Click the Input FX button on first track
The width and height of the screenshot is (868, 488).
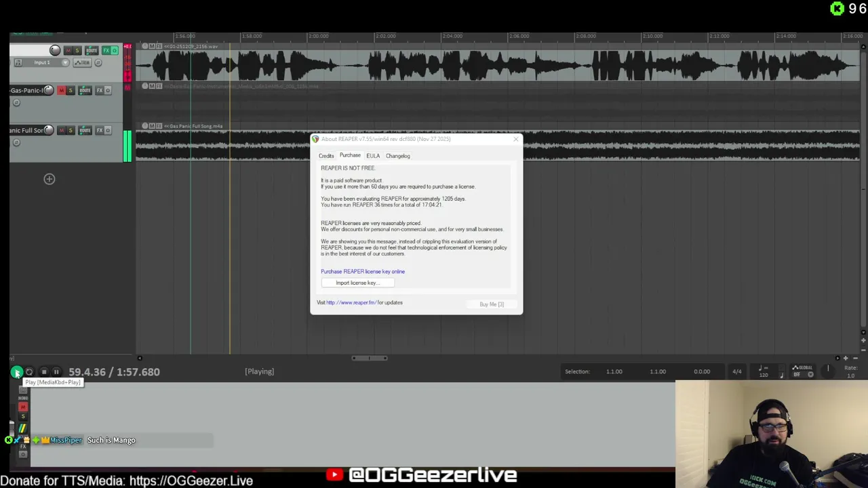click(18, 62)
